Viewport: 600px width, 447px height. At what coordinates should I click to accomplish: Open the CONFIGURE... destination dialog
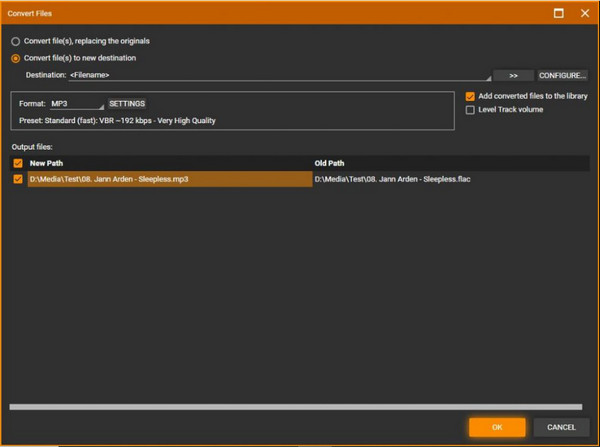tap(562, 75)
